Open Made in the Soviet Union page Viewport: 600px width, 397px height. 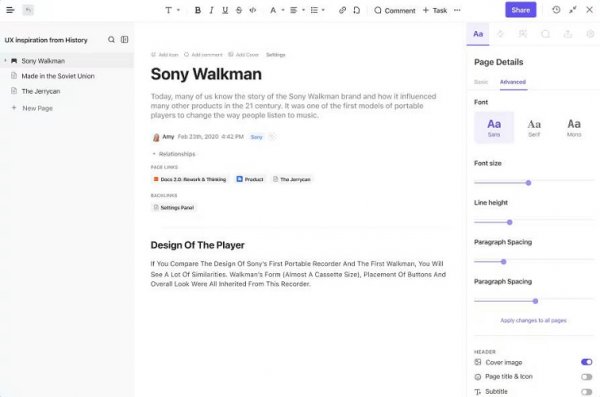coord(67,76)
